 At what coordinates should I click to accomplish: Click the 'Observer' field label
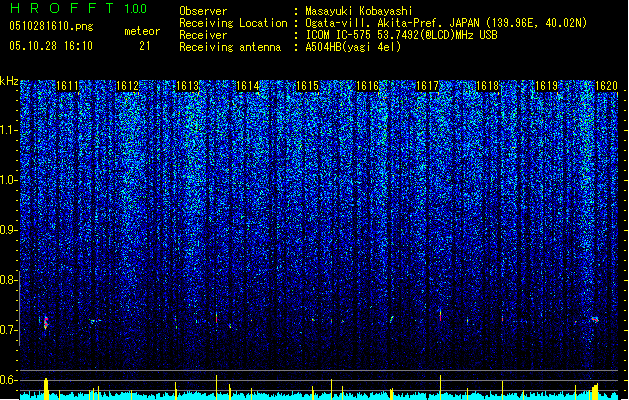pyautogui.click(x=203, y=11)
